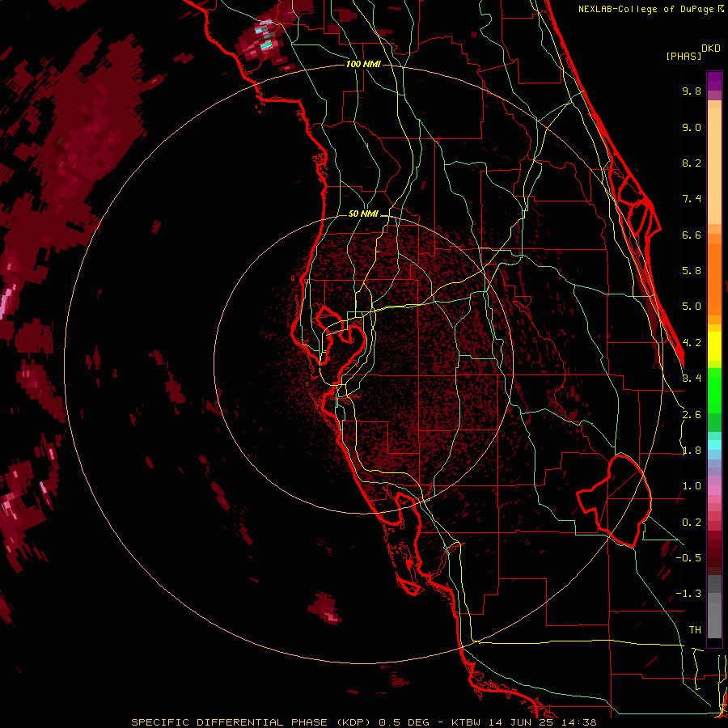Viewport: 728px width, 728px height.
Task: Click the 2.6 legend value
Action: [x=692, y=415]
